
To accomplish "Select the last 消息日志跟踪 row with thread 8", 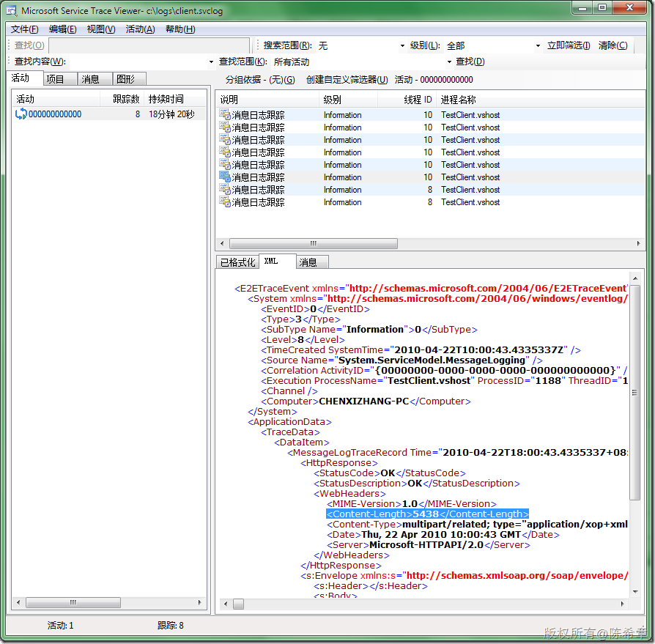I will [x=431, y=202].
